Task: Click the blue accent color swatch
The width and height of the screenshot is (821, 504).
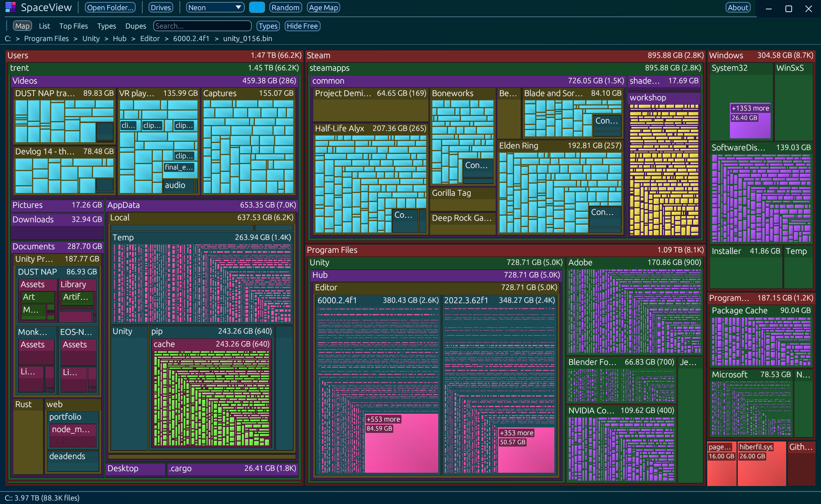Action: [x=257, y=7]
